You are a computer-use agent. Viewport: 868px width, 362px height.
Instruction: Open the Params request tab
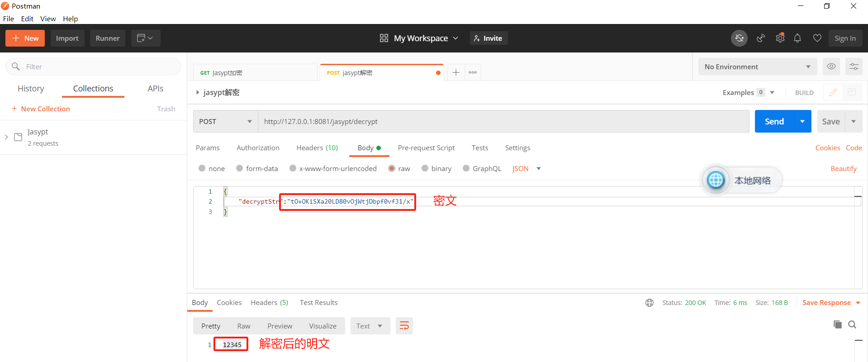208,148
